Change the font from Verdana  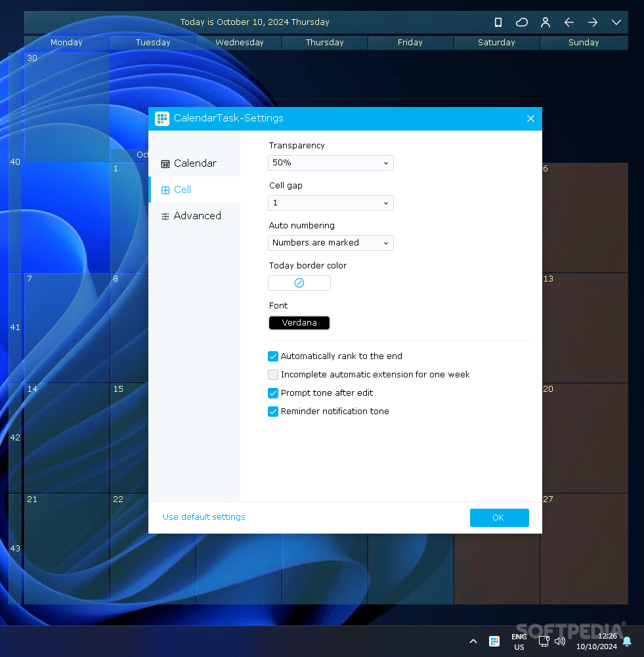pos(299,322)
